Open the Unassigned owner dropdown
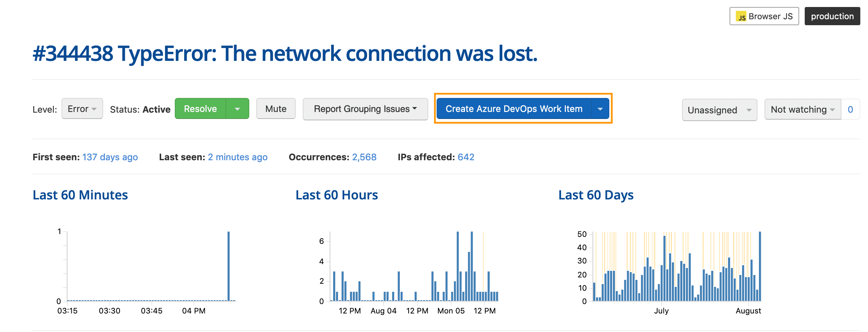Viewport: 868px width, 332px height. [719, 110]
